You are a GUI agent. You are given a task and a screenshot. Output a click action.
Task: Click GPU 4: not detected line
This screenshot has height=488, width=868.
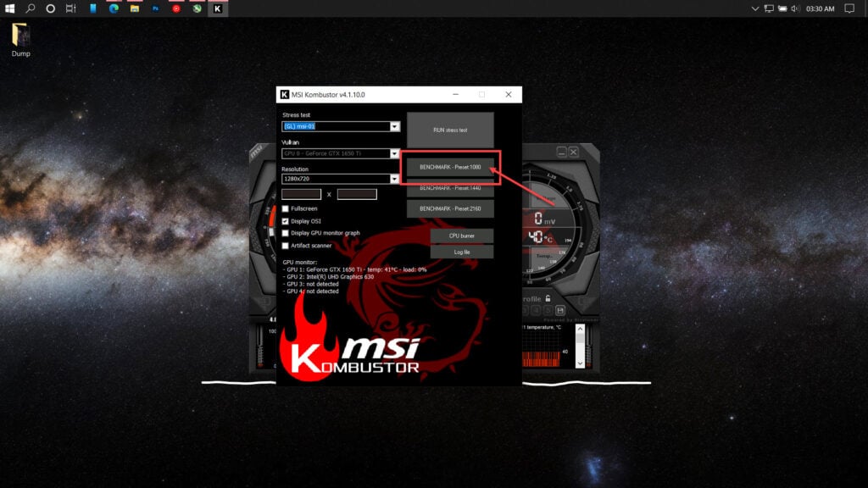click(312, 291)
